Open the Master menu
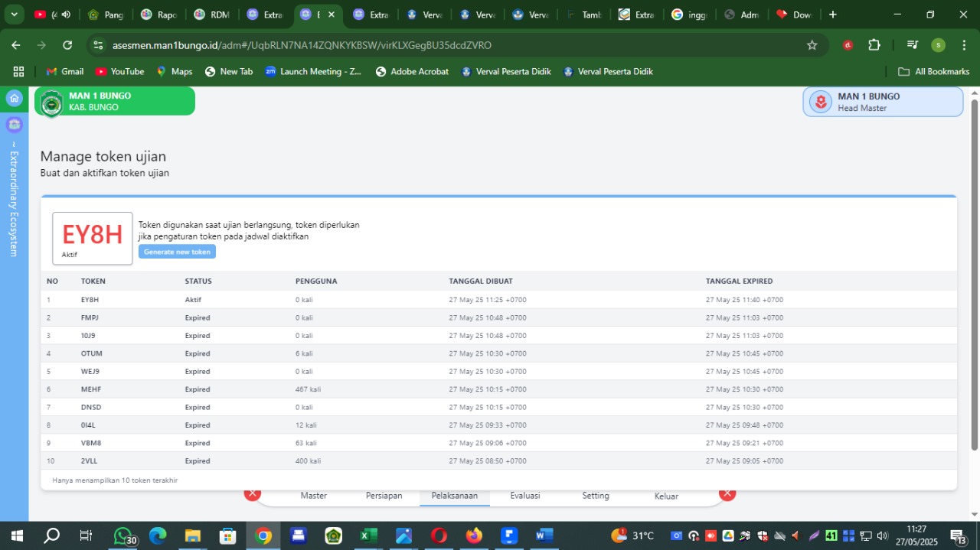The height and width of the screenshot is (550, 980). click(x=313, y=496)
